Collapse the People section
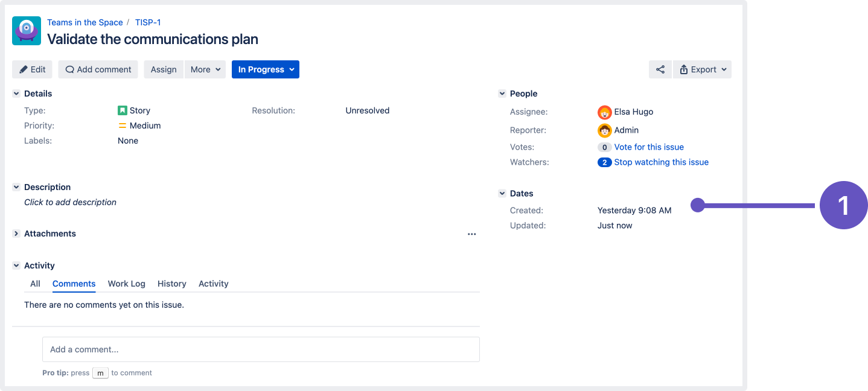The image size is (868, 391). pos(502,94)
